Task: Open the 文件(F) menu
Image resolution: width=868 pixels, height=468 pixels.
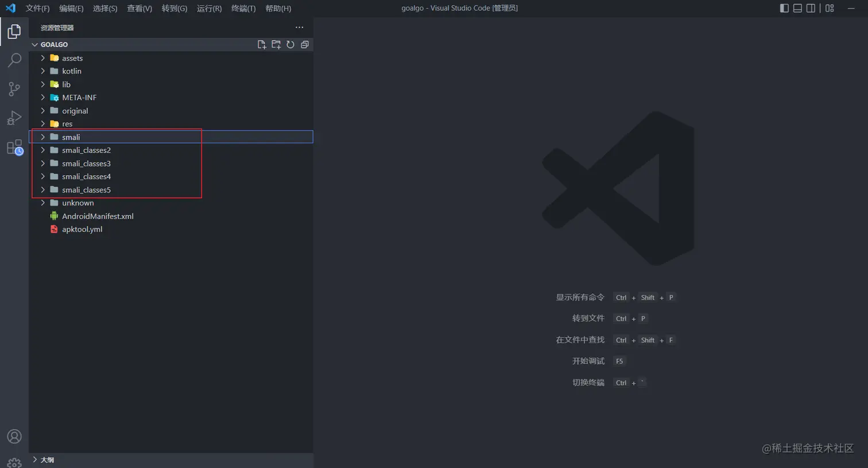Action: pos(37,8)
